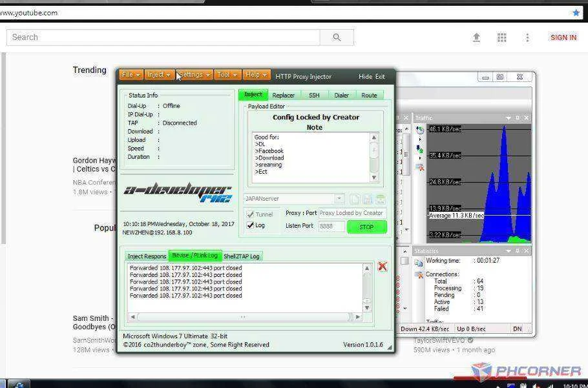Click the Note box scrollbar down arrow
Screen dimensions: 588x388
click(373, 178)
